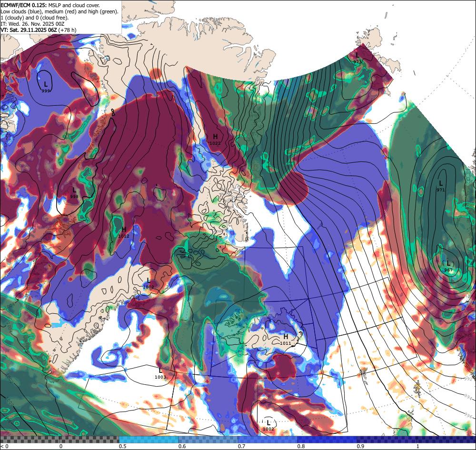Click the 'ECMWF/ECM 0.125' title text
This screenshot has height=450, width=476.
(x=24, y=5)
